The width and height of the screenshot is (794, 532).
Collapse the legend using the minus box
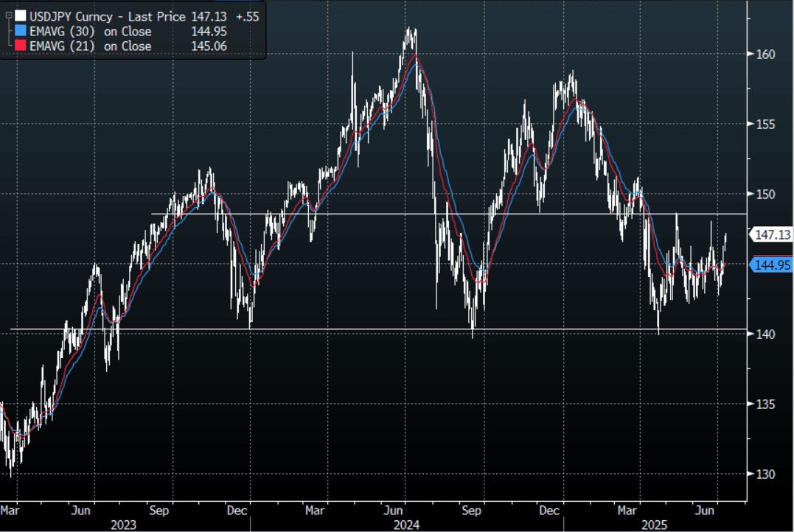click(x=9, y=15)
